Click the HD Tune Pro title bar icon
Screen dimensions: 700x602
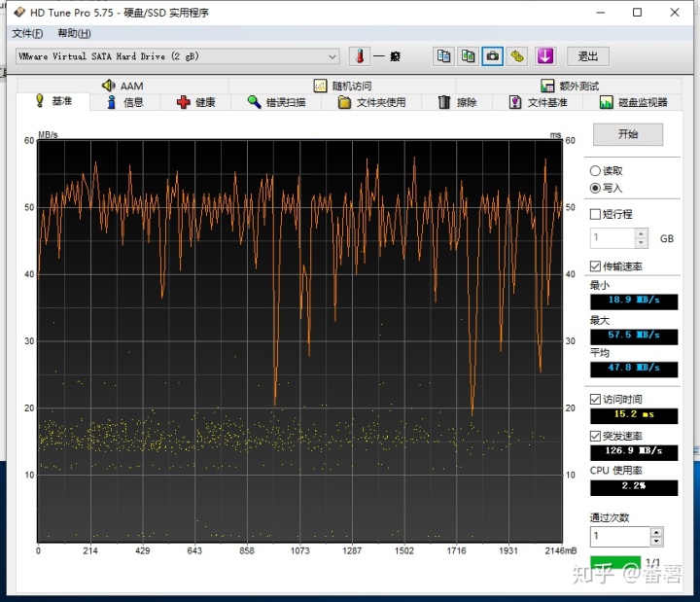tap(19, 12)
